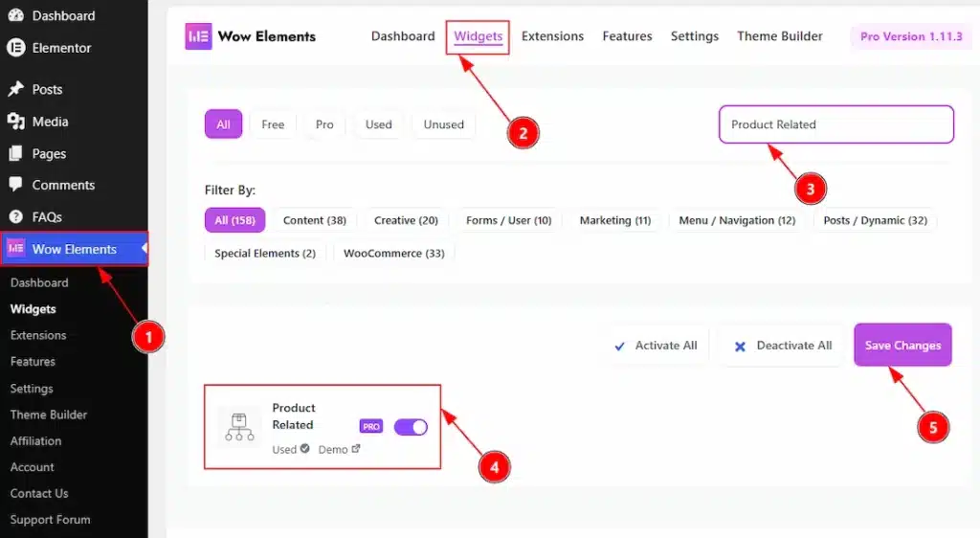Click the Elementor icon in sidebar

(15, 48)
